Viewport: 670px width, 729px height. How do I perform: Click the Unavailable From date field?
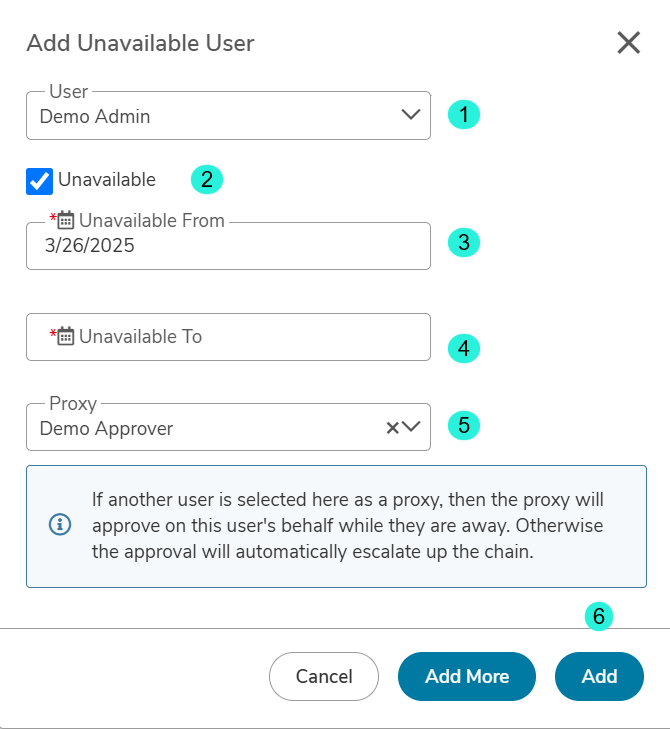pos(228,246)
